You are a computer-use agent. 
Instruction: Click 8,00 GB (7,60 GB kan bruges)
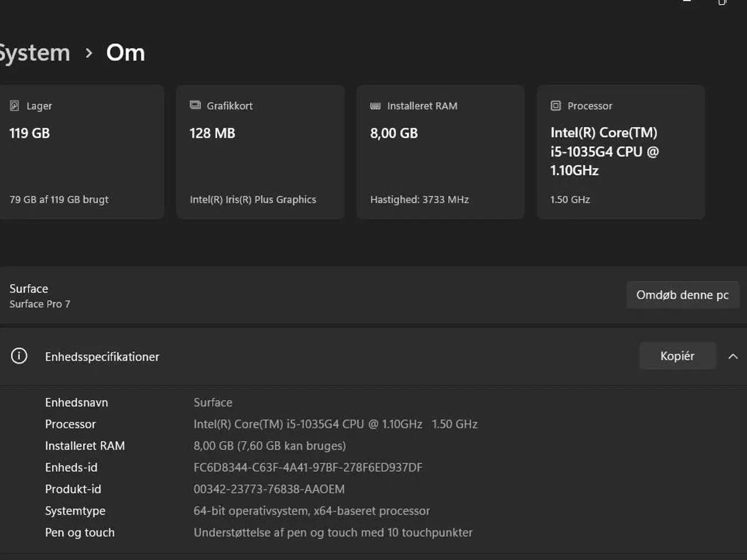point(270,446)
